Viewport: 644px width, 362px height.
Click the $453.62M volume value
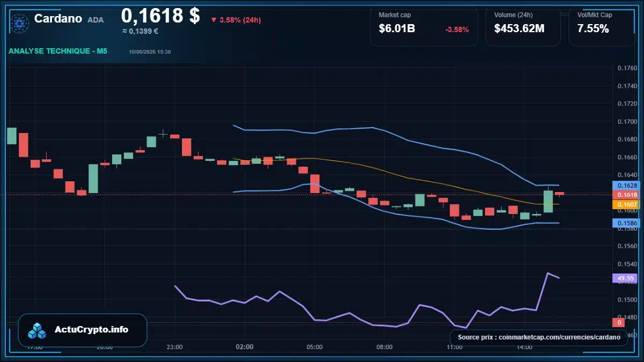coord(519,28)
